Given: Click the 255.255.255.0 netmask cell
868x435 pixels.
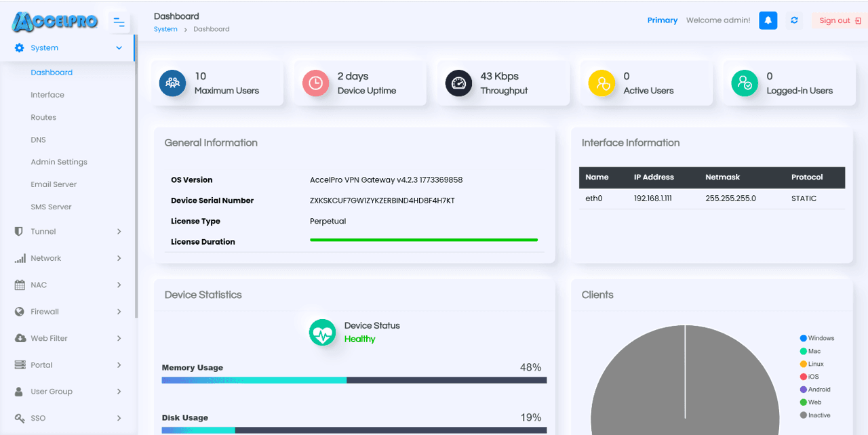Looking at the screenshot, I should [x=730, y=199].
